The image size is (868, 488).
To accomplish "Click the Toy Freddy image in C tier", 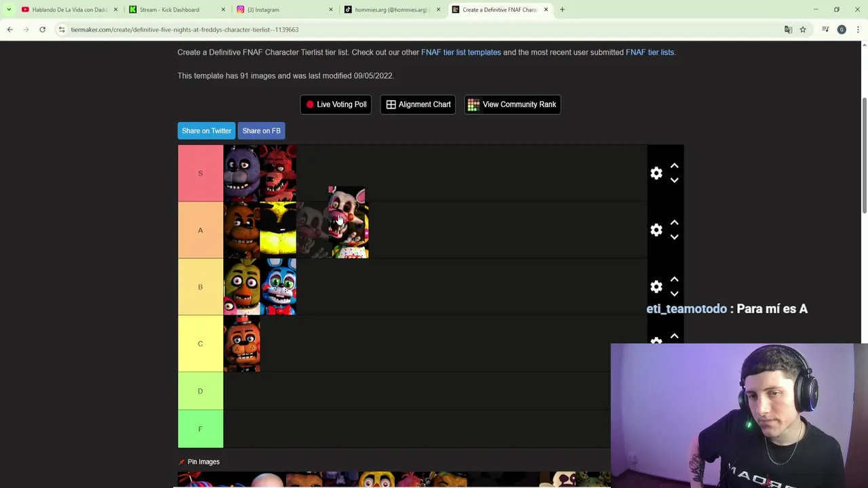I will (x=241, y=344).
